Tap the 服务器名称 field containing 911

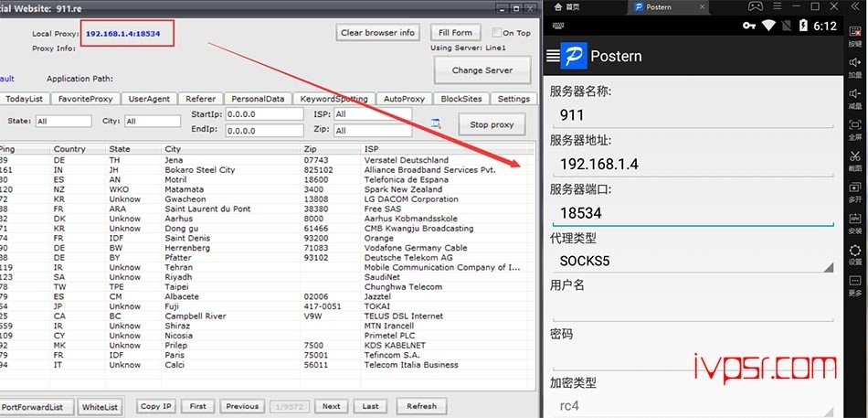click(x=693, y=115)
